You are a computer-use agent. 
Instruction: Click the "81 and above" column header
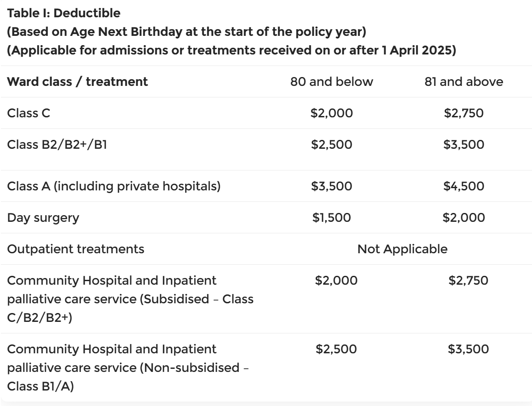click(464, 82)
